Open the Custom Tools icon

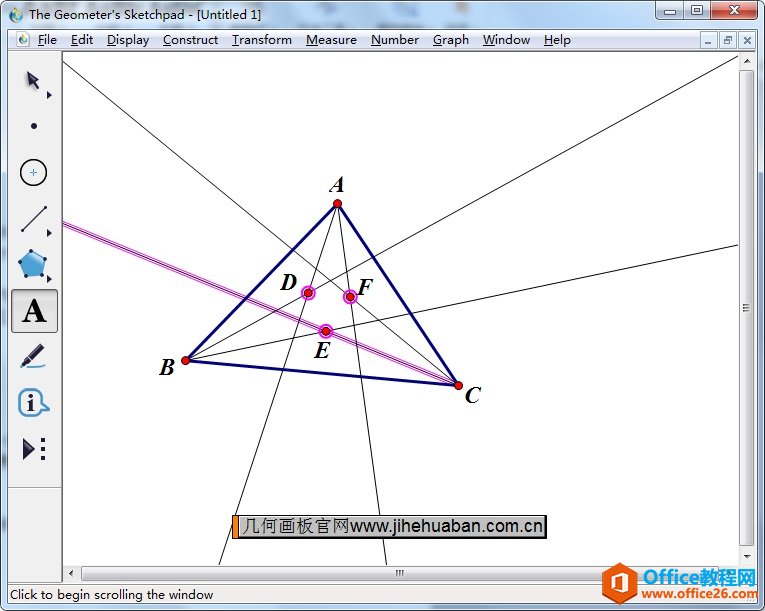click(34, 449)
